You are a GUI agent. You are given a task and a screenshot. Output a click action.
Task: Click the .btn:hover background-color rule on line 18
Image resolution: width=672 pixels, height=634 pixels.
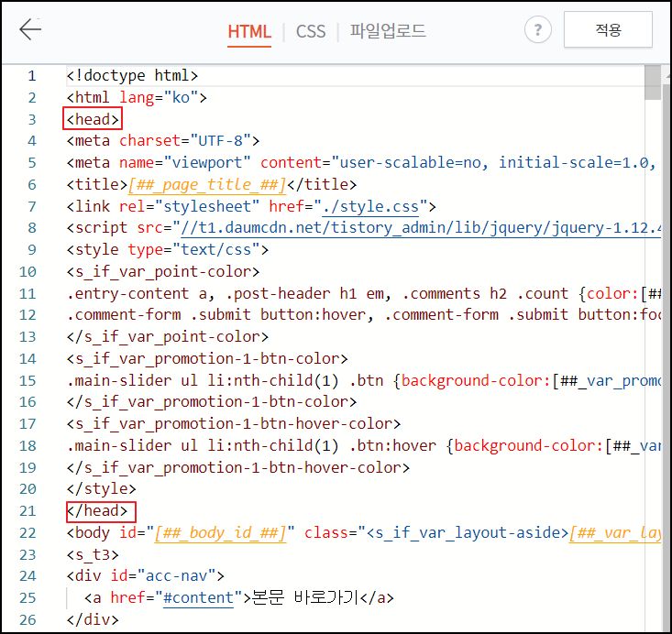click(363, 445)
